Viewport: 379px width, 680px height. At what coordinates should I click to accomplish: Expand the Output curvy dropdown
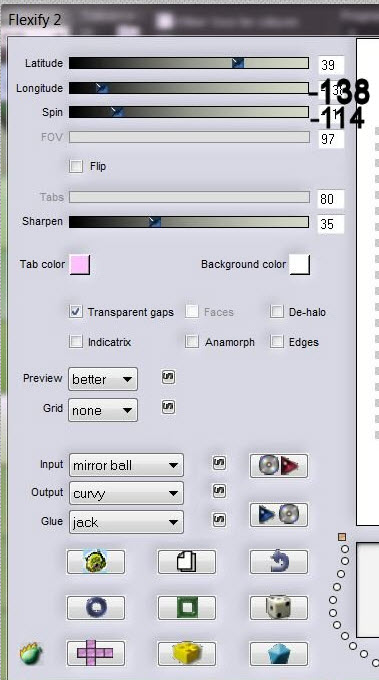click(126, 493)
